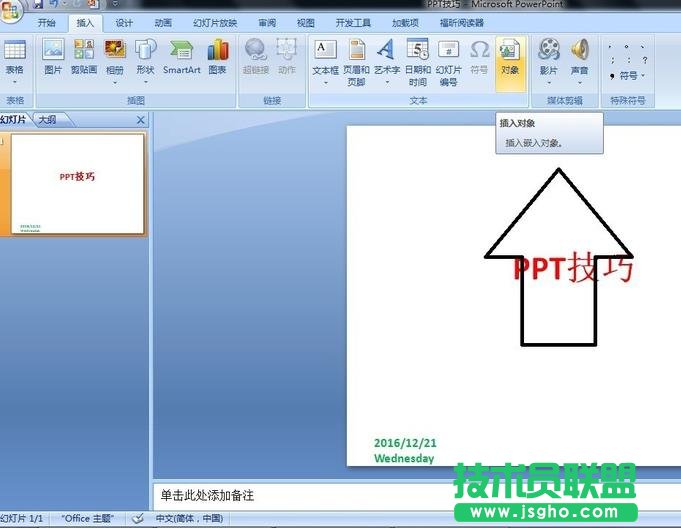Select the slide 1 thumbnail
This screenshot has height=528, width=681.
(77, 184)
